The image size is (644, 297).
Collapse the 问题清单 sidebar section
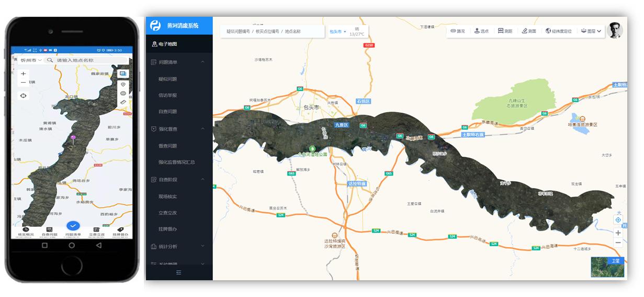click(203, 62)
